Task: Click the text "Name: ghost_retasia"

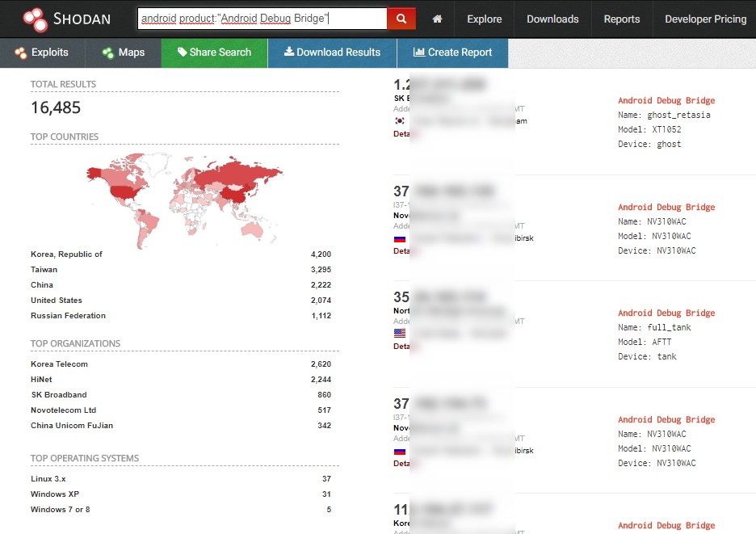Action: [664, 115]
